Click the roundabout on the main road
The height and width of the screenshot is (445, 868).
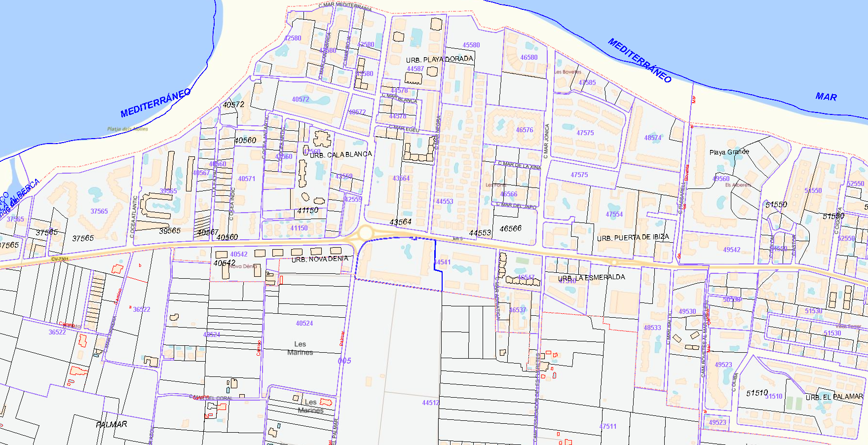click(x=365, y=233)
